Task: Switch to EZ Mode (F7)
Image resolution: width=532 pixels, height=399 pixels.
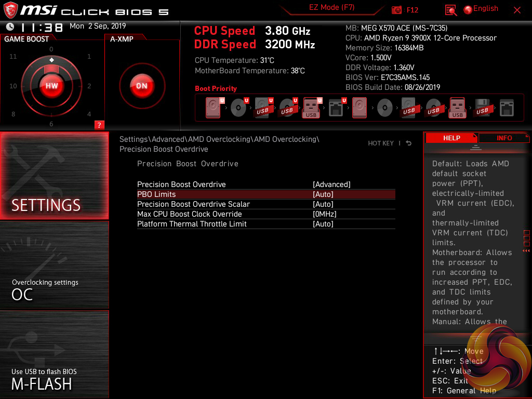Action: (331, 7)
